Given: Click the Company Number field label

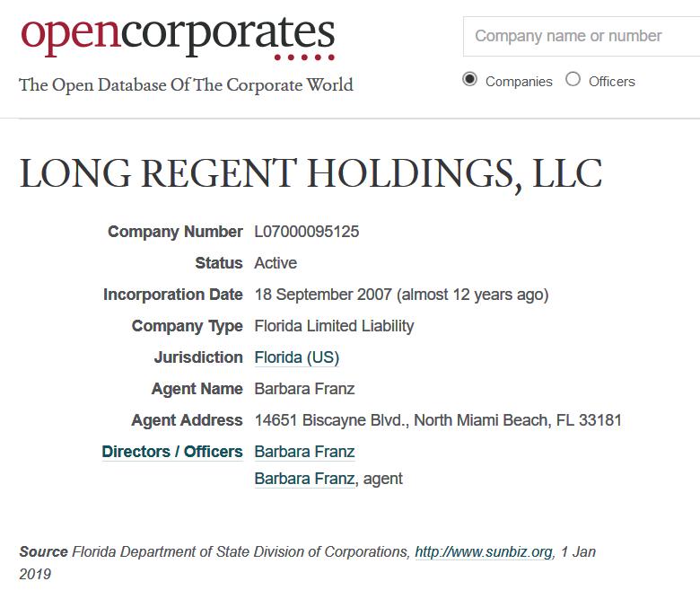Looking at the screenshot, I should 175,232.
